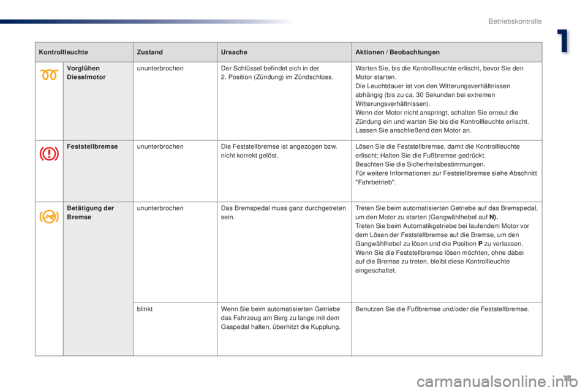Select the 'Kontrollleuchte' column header
Image resolution: width=588 pixels, height=392 pixels.
click(x=63, y=52)
